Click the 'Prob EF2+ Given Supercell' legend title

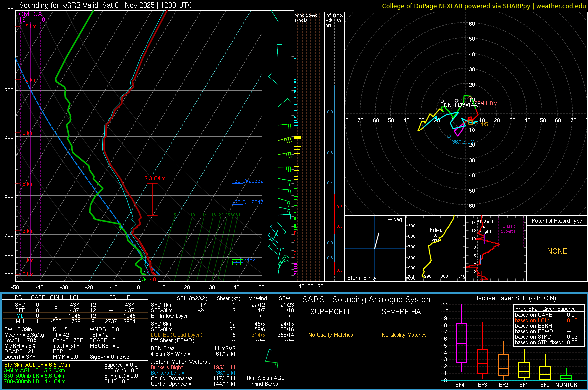point(546,309)
